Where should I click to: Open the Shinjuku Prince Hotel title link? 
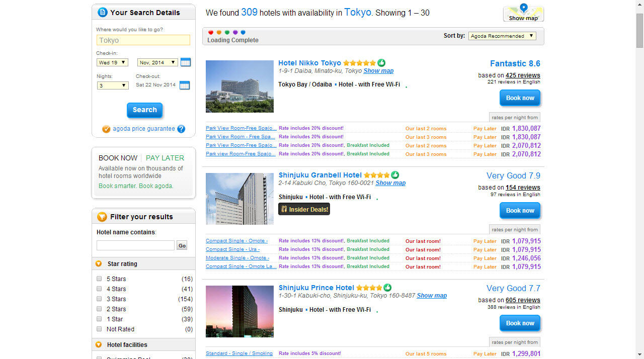(x=316, y=288)
